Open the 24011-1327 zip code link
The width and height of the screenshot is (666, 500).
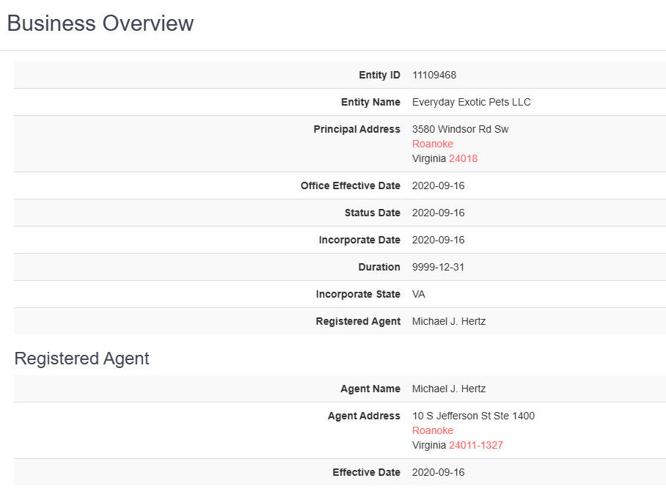coord(476,446)
